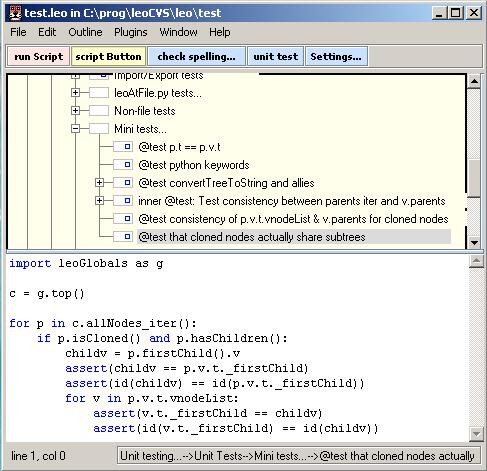Screen dimensions: 487x471
Task: Click icon box of '@test p.t == p.v.t' node
Action: click(122, 147)
